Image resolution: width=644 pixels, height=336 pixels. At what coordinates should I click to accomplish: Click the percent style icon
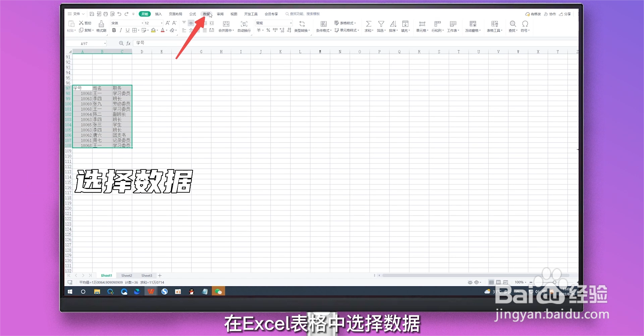268,30
